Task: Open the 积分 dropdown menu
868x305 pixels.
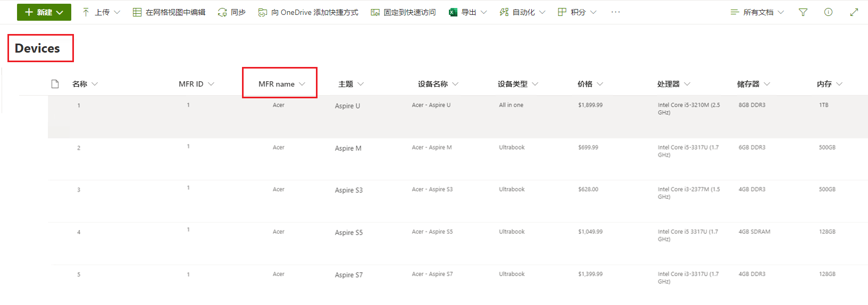Action: point(578,12)
